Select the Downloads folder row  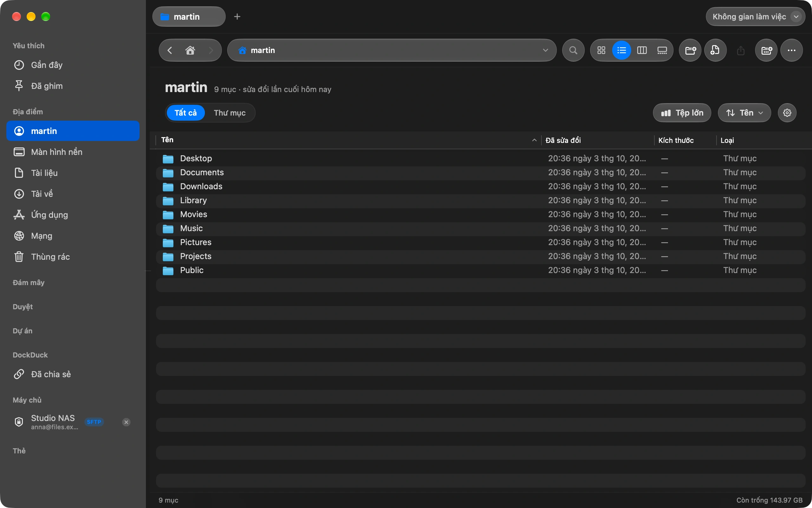(481, 186)
